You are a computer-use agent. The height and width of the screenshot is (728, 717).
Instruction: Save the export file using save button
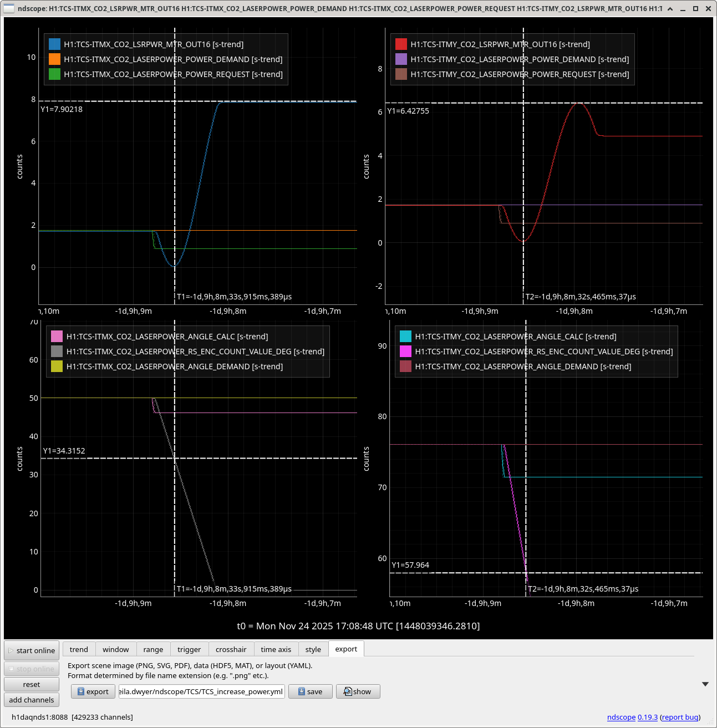tap(310, 691)
